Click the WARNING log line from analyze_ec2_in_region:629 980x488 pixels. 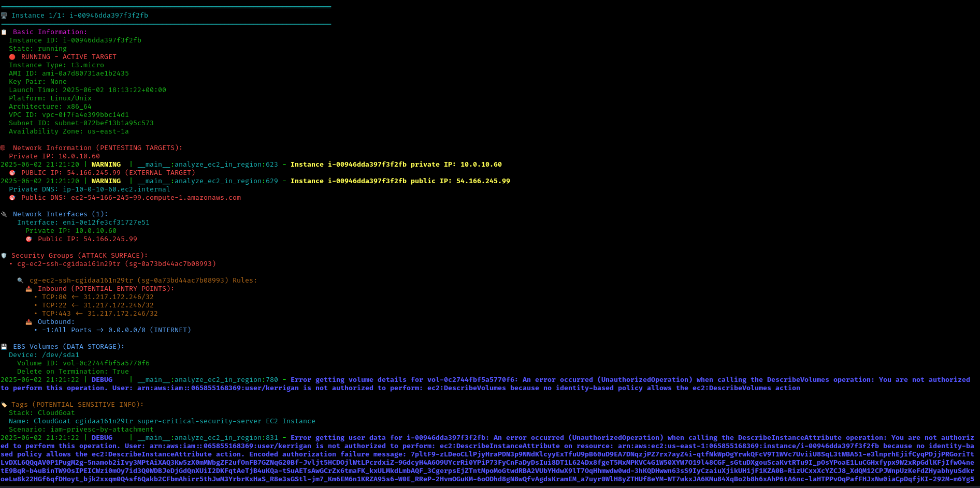pos(255,181)
